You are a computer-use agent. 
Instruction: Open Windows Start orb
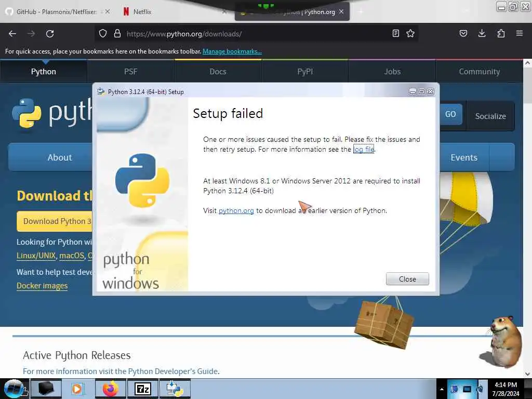pos(14,389)
